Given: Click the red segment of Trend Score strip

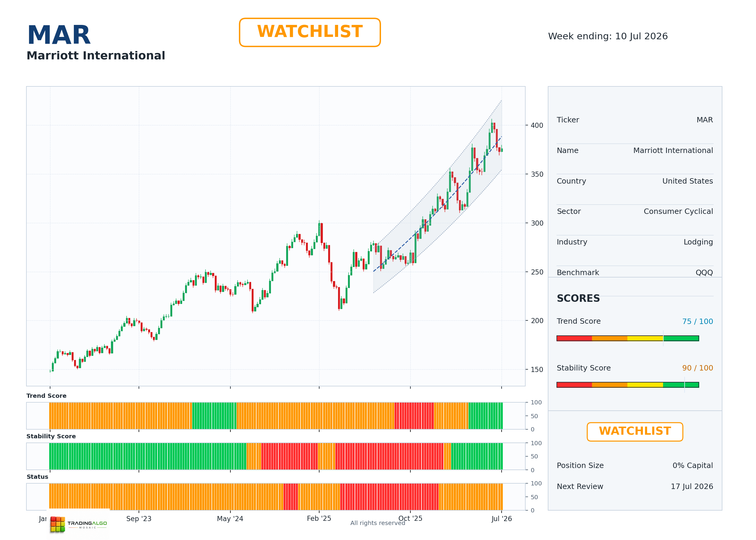Looking at the screenshot, I should click(x=414, y=415).
